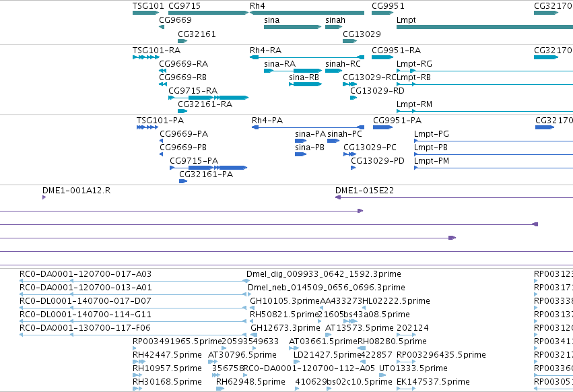Click protein label CG9669-PB

pyautogui.click(x=183, y=147)
